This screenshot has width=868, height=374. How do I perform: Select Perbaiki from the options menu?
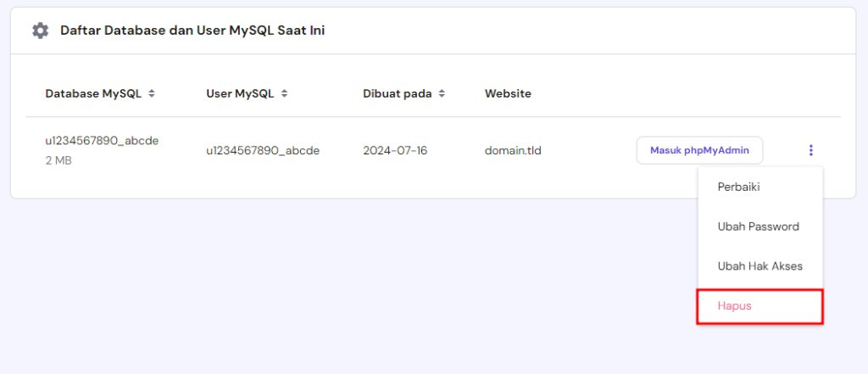click(x=738, y=187)
